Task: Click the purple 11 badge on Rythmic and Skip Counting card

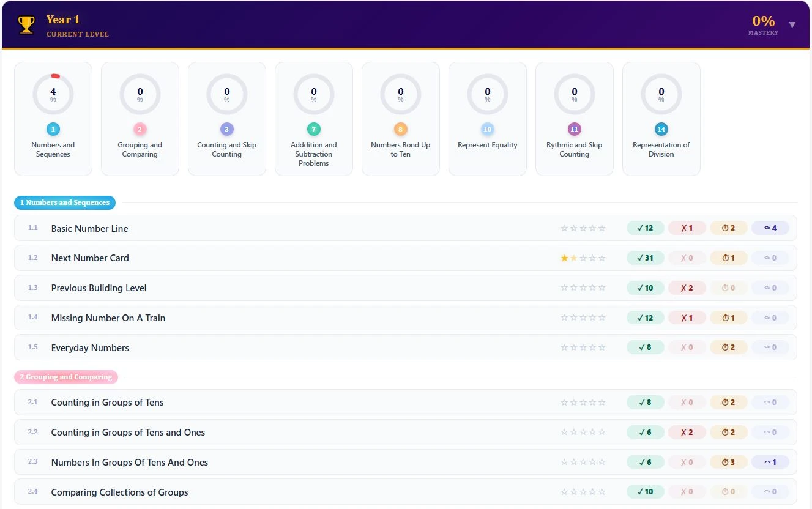Action: (574, 130)
